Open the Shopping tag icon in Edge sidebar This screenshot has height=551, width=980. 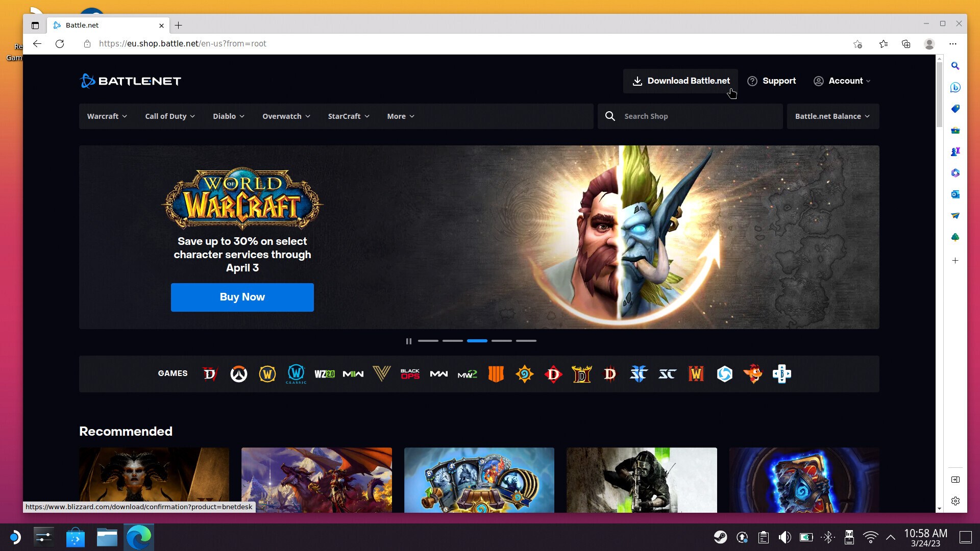tap(955, 109)
